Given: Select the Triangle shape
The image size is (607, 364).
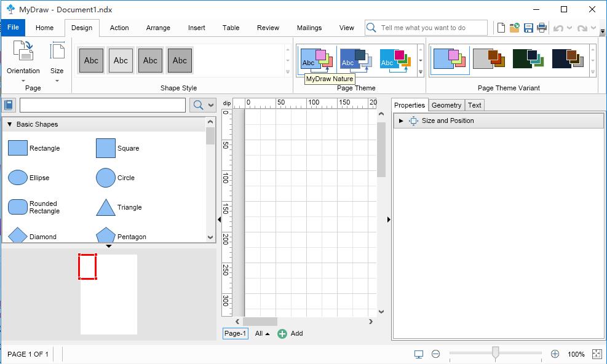Looking at the screenshot, I should (x=119, y=207).
